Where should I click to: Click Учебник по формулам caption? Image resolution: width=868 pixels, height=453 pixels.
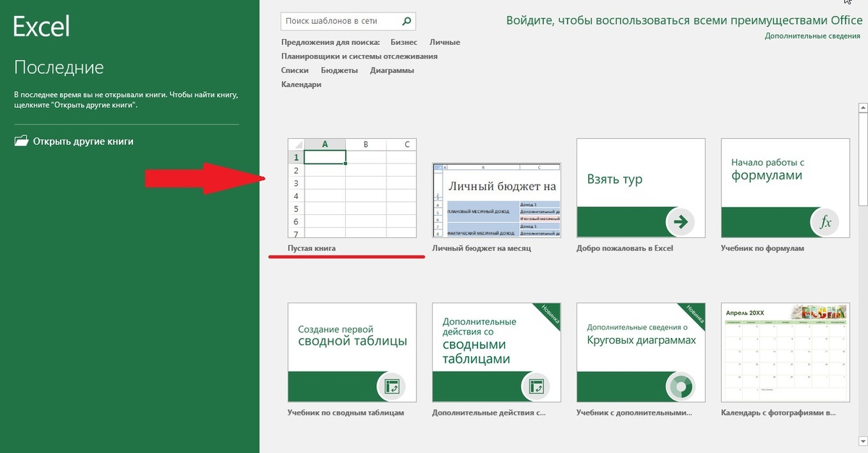[762, 248]
